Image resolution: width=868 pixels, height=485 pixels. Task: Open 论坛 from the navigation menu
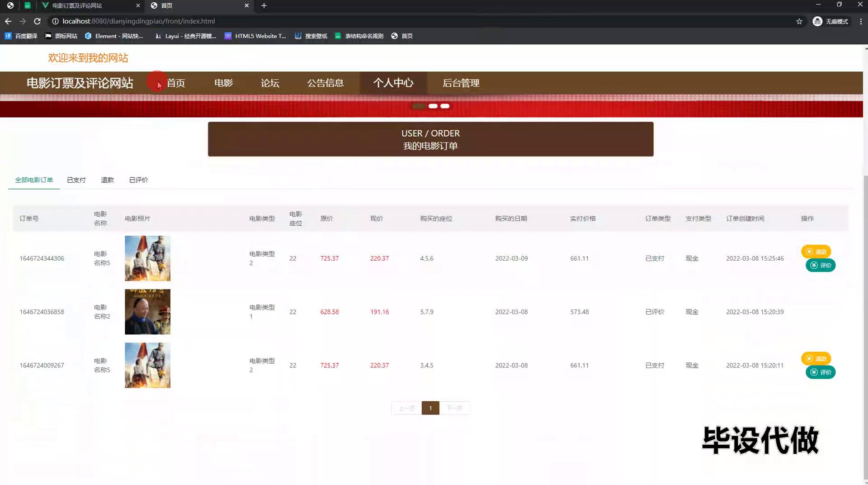pos(270,83)
